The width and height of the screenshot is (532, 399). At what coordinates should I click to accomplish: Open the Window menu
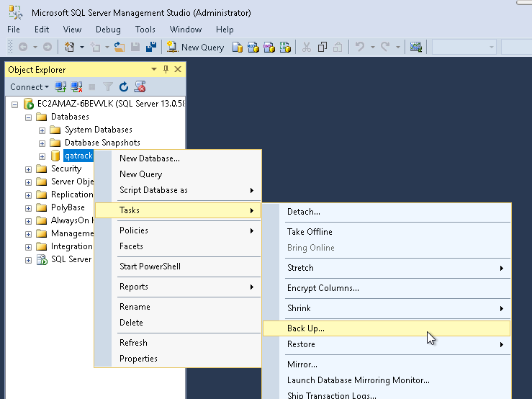tap(186, 30)
